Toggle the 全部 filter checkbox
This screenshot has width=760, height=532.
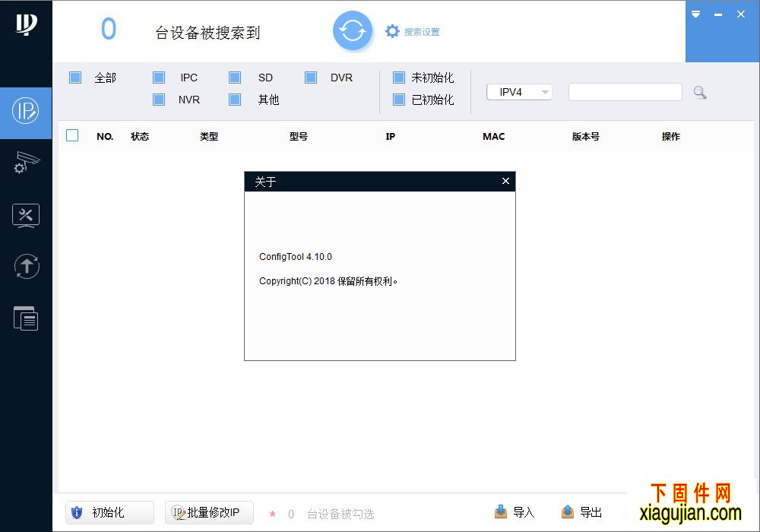(75, 78)
